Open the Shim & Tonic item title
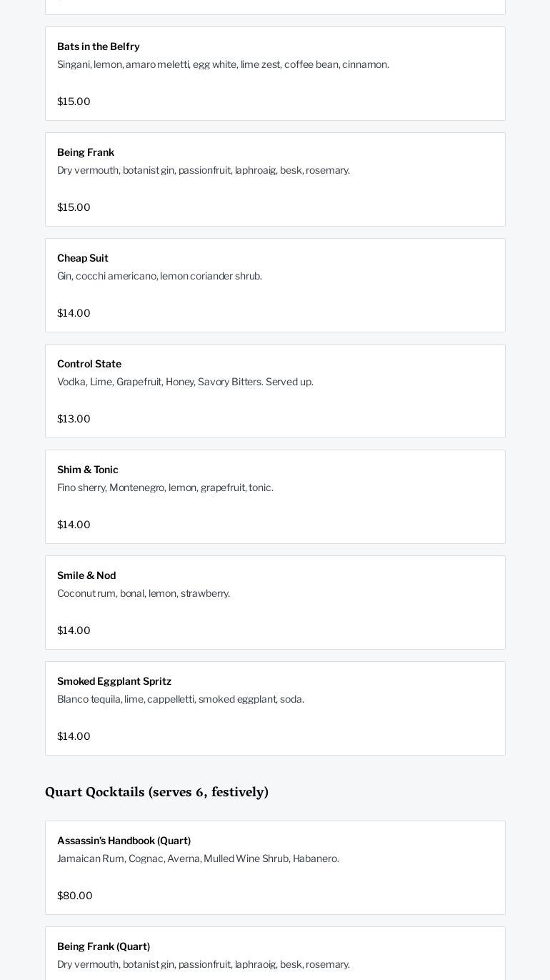This screenshot has width=550, height=980. [x=88, y=470]
